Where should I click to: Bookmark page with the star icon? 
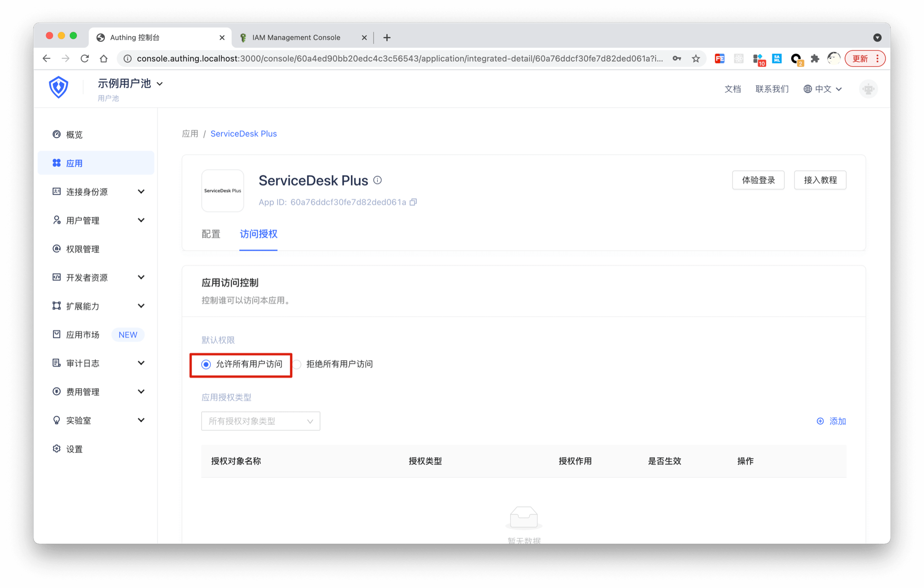(696, 59)
